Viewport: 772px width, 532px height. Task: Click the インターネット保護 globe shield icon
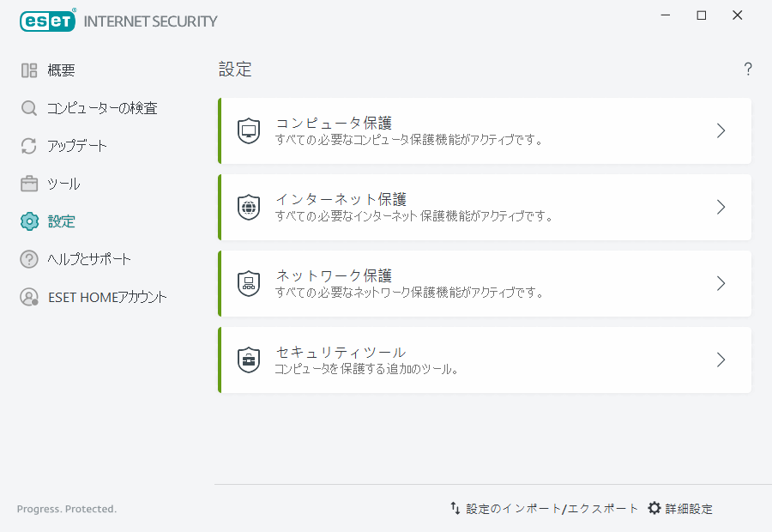point(249,207)
